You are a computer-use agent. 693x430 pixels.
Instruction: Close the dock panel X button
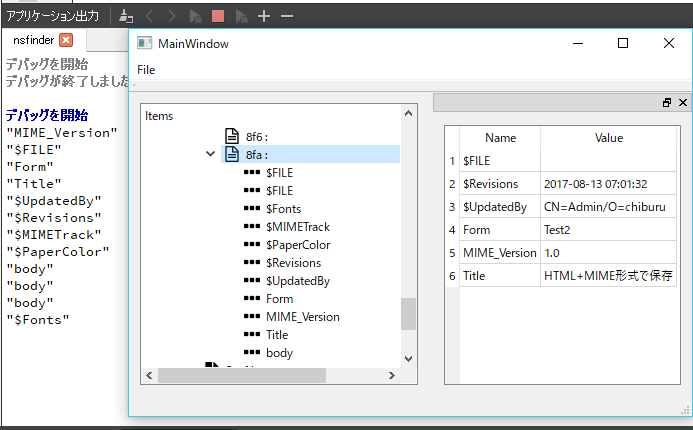click(683, 103)
